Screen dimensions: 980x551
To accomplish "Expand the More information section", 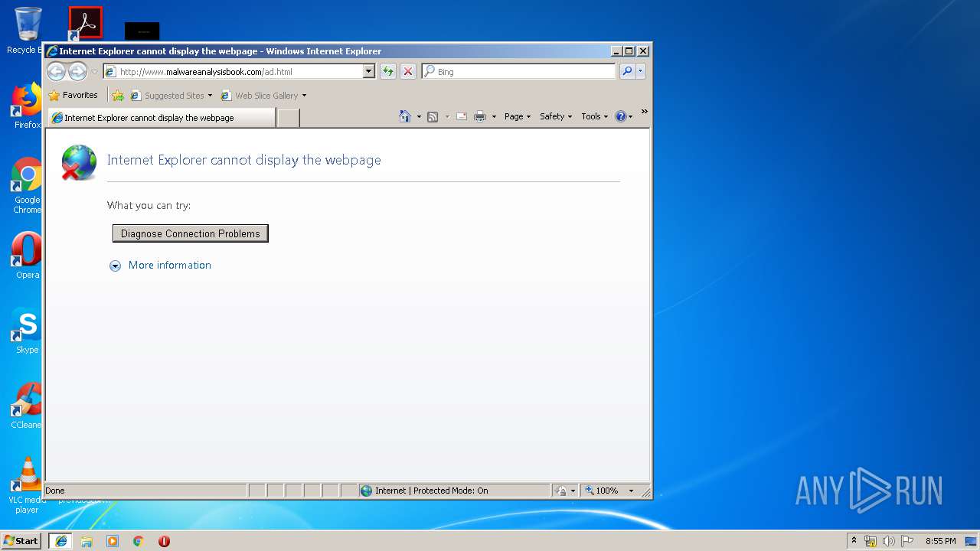I will 115,266.
